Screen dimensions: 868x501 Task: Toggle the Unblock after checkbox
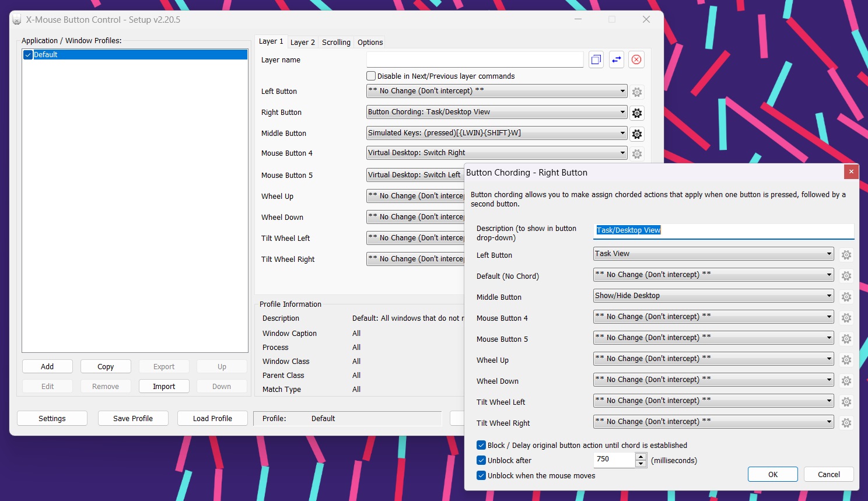click(x=481, y=460)
